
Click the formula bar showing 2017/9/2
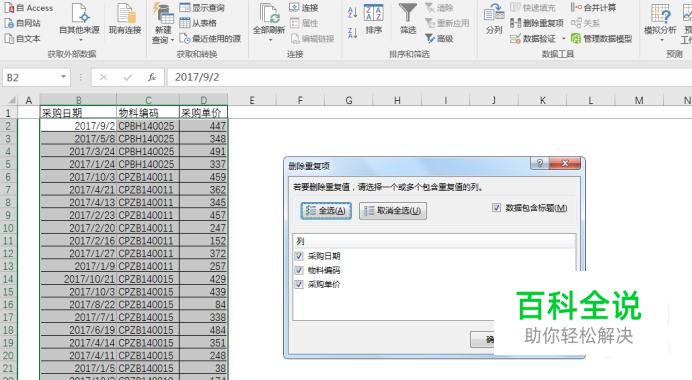(x=428, y=78)
